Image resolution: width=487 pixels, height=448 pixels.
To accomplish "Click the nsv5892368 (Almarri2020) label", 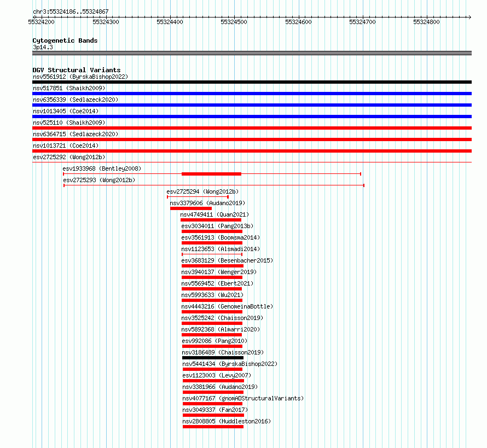I will [221, 329].
